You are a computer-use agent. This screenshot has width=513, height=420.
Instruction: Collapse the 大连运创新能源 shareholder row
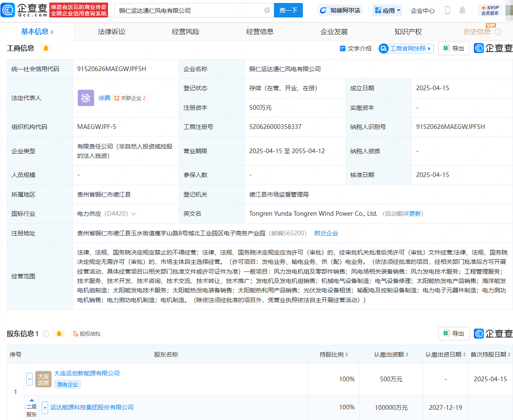(x=29, y=379)
